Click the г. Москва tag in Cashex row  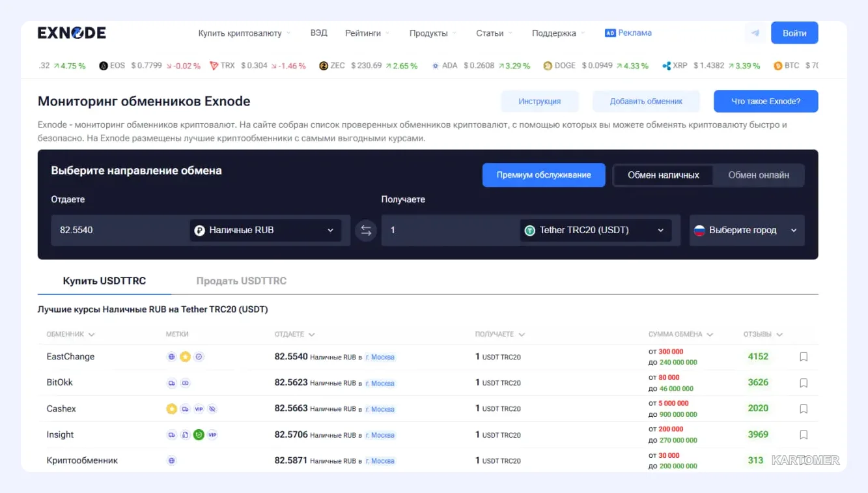point(380,409)
